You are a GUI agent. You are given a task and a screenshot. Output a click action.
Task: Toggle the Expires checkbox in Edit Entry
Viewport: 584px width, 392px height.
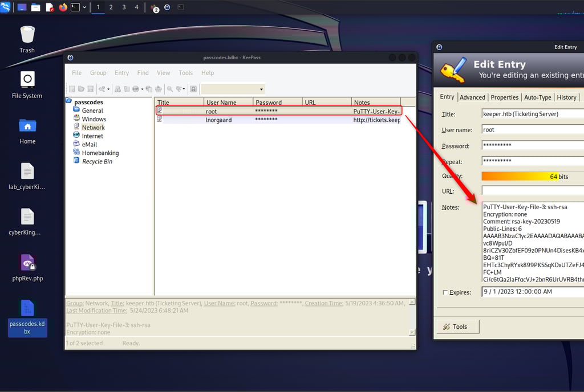[445, 292]
